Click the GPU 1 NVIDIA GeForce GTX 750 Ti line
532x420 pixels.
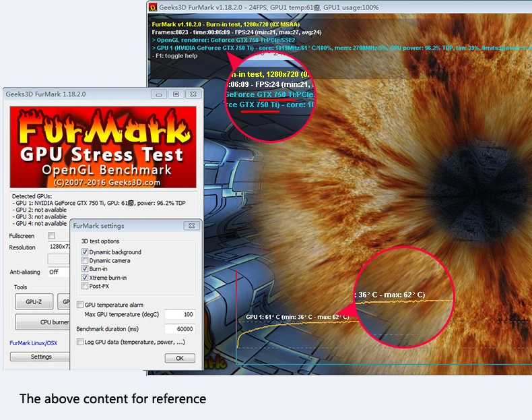pyautogui.click(x=99, y=203)
